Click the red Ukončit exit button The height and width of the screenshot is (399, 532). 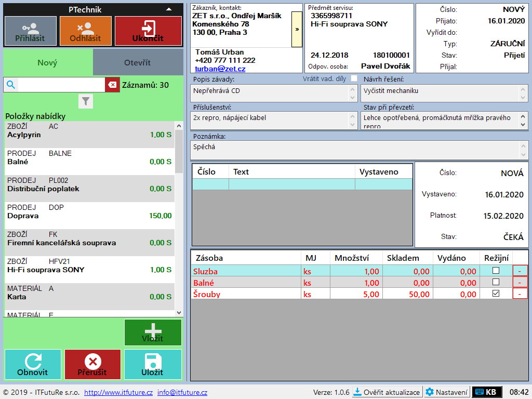pos(148,31)
